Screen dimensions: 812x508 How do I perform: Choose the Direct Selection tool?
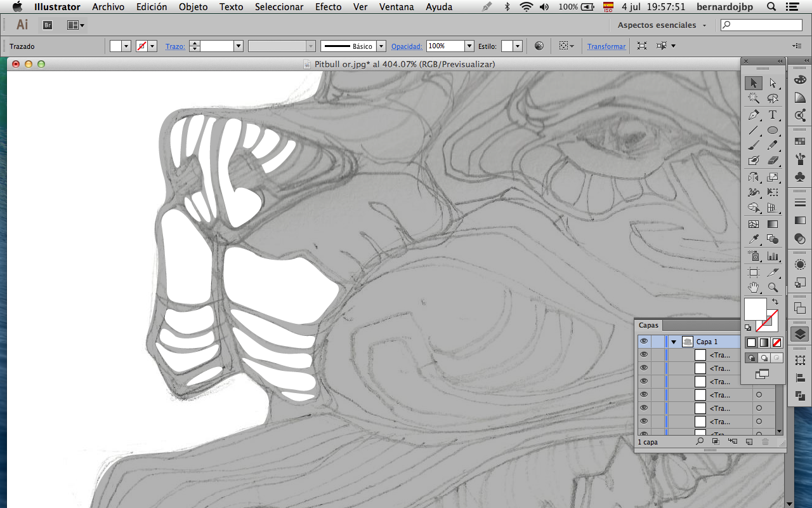point(773,83)
